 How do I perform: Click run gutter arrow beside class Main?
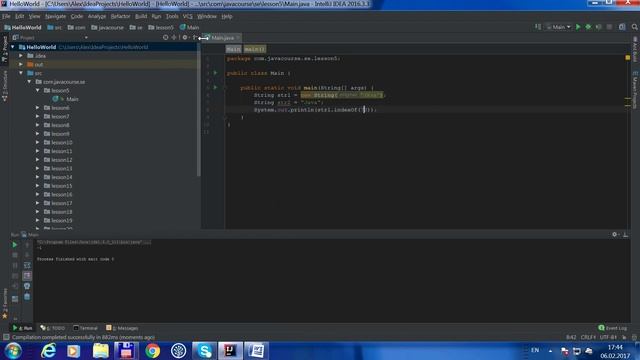coord(216,73)
